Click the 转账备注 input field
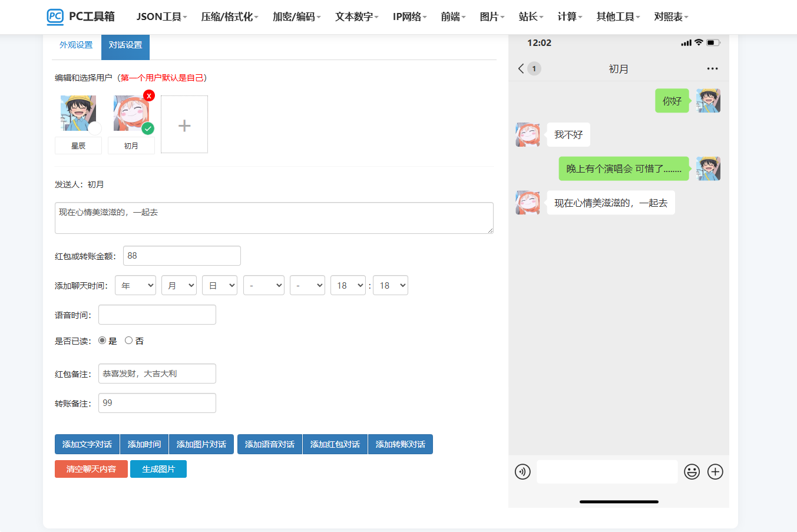 pyautogui.click(x=157, y=403)
